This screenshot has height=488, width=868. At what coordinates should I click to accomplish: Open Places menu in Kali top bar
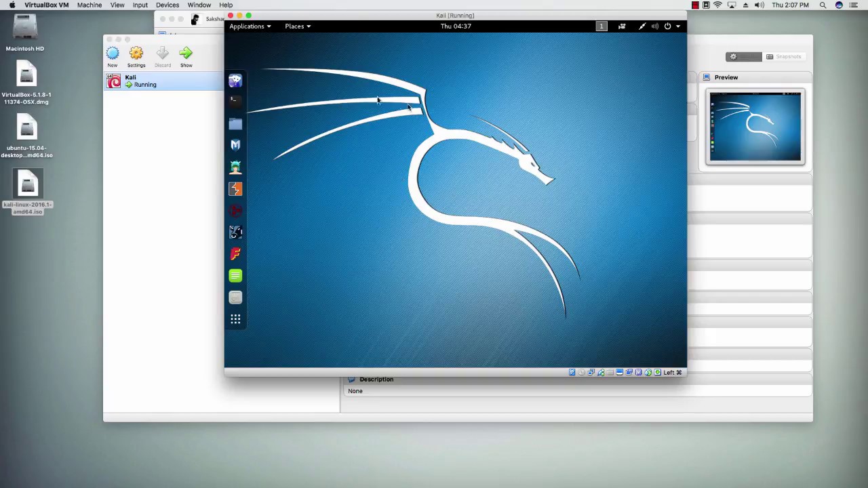point(298,26)
